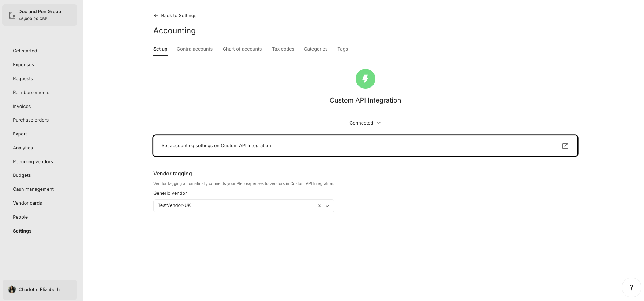Follow the Back to Settings link
The height and width of the screenshot is (301, 644).
click(x=179, y=16)
